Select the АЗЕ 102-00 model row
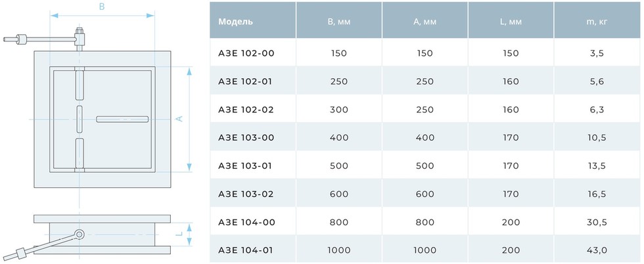The image size is (644, 264). pos(426,53)
